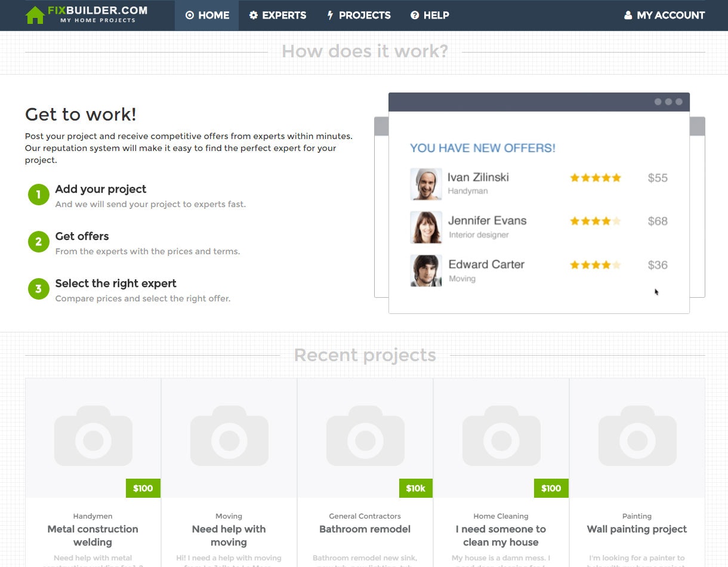
Task: Click the gear icon beside EXPERTS
Action: (x=254, y=16)
